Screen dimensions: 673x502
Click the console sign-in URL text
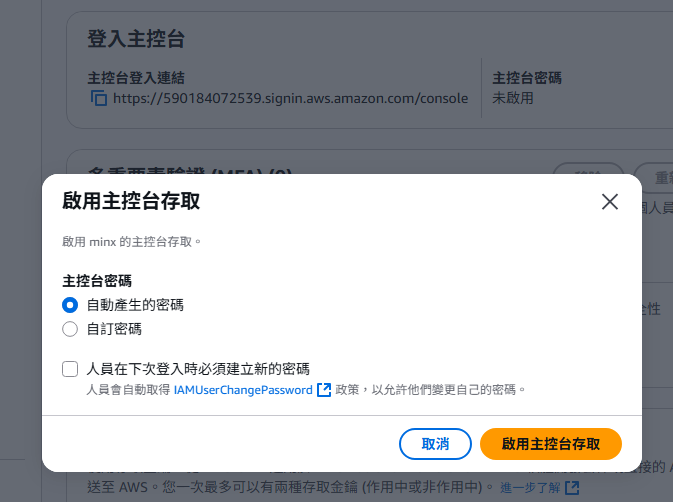(291, 98)
